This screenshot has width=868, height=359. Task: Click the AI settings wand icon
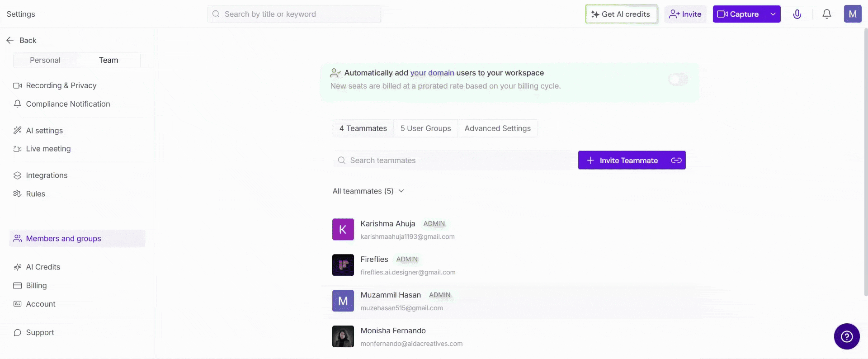coord(18,131)
